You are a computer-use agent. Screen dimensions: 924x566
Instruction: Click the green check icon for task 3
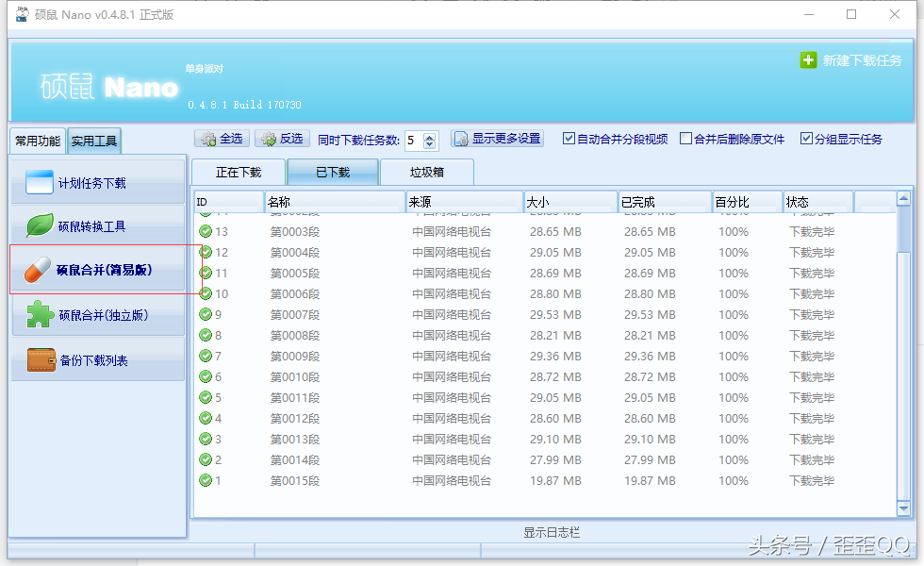tap(206, 439)
